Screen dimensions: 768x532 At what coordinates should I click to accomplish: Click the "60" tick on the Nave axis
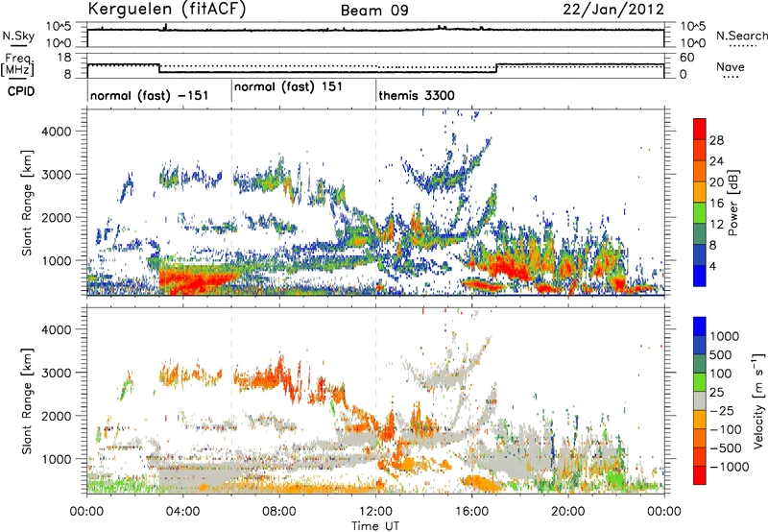[x=687, y=58]
